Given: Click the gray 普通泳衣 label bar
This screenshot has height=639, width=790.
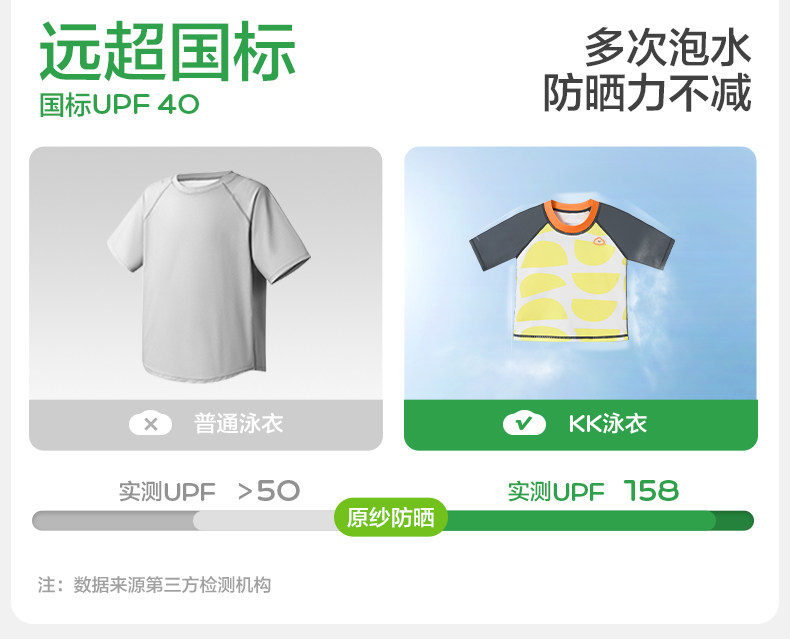Looking at the screenshot, I should [206, 425].
